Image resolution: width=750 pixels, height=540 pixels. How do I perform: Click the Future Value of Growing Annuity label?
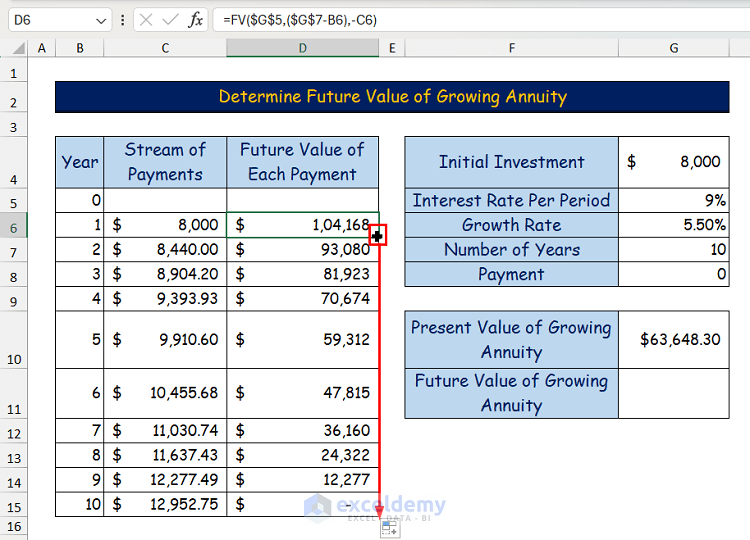[x=512, y=393]
